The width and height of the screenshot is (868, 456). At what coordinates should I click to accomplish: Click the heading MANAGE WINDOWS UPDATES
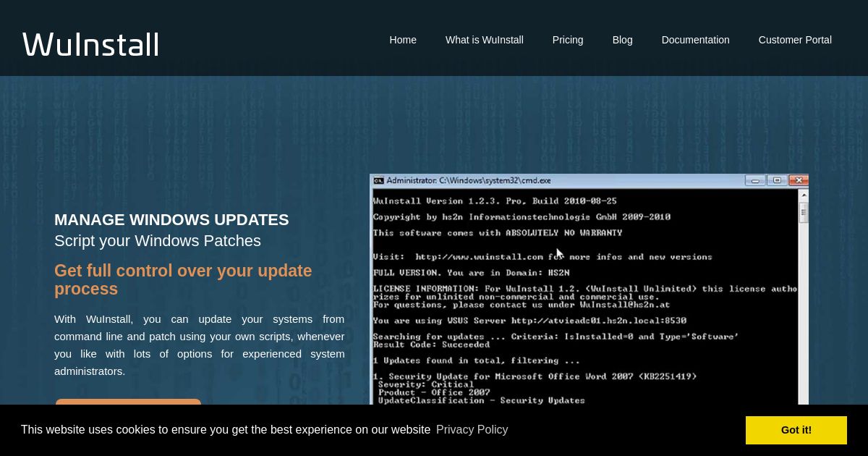tap(171, 220)
